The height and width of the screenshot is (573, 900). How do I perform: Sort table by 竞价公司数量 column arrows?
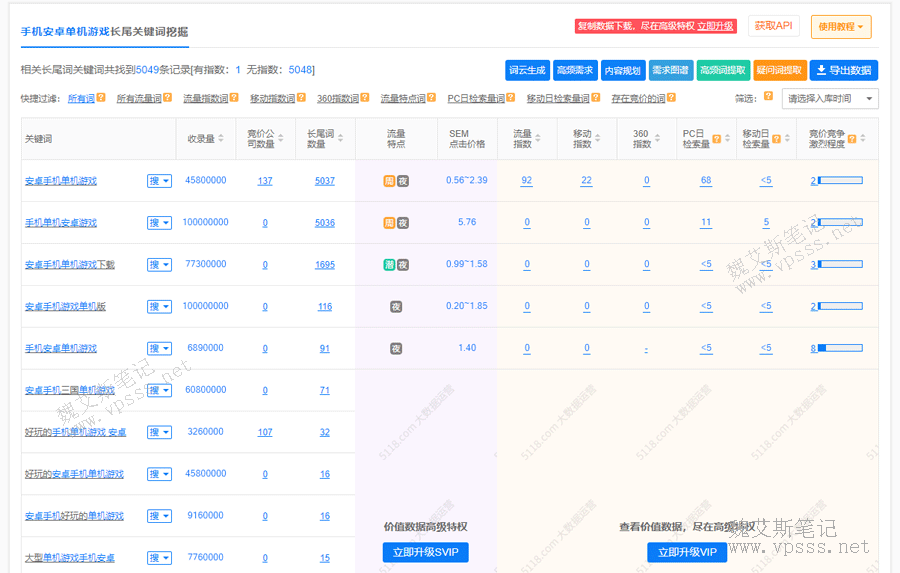coord(281,138)
